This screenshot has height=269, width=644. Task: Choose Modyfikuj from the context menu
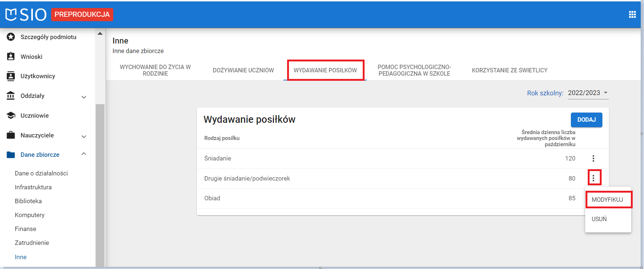point(608,200)
